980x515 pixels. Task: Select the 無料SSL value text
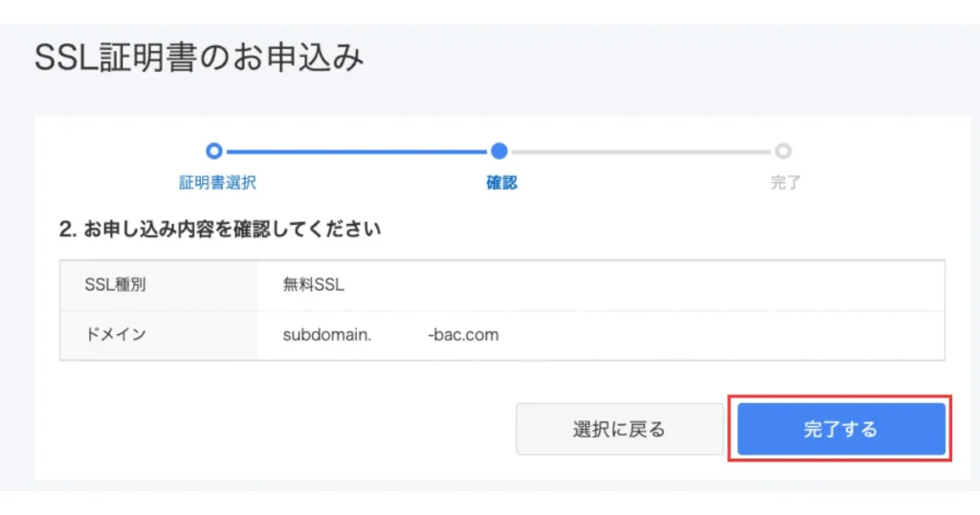(x=314, y=285)
